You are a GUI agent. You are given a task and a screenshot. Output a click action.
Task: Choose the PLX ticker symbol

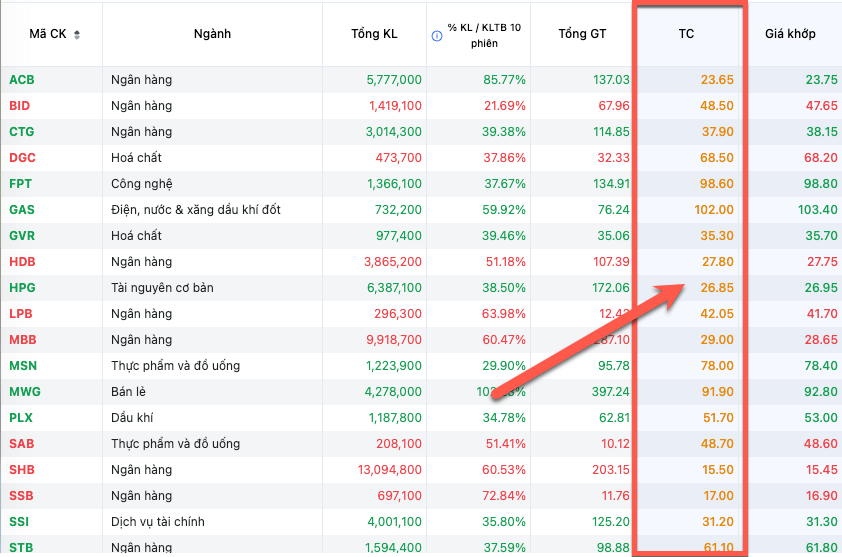[20, 418]
